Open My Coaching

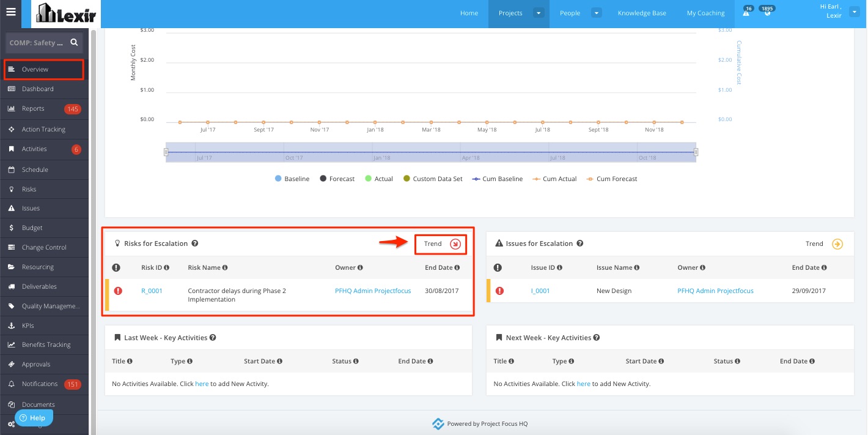(x=705, y=13)
